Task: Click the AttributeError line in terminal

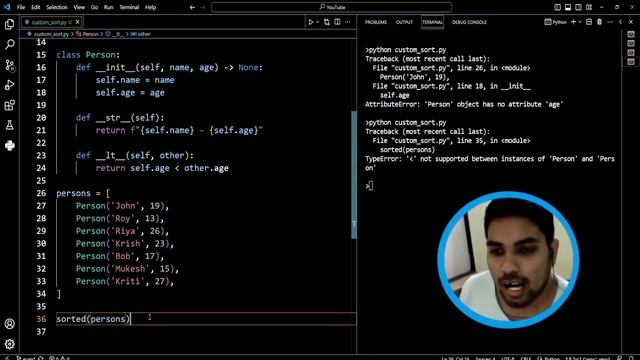Action: (464, 104)
